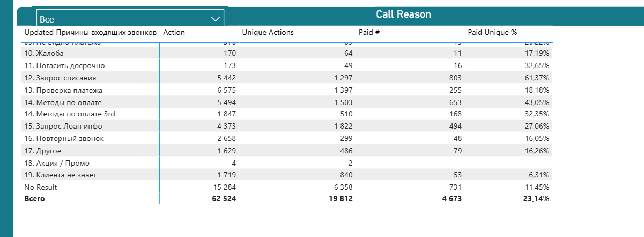Select the "14. Методы по оплате 3rd" row
644x237 pixels.
click(70, 114)
